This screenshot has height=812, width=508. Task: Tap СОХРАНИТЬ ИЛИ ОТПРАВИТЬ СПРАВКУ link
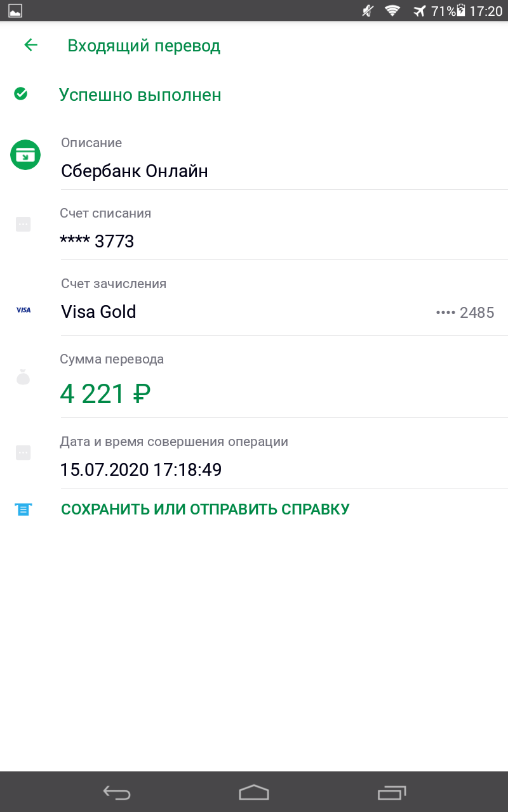pos(205,509)
